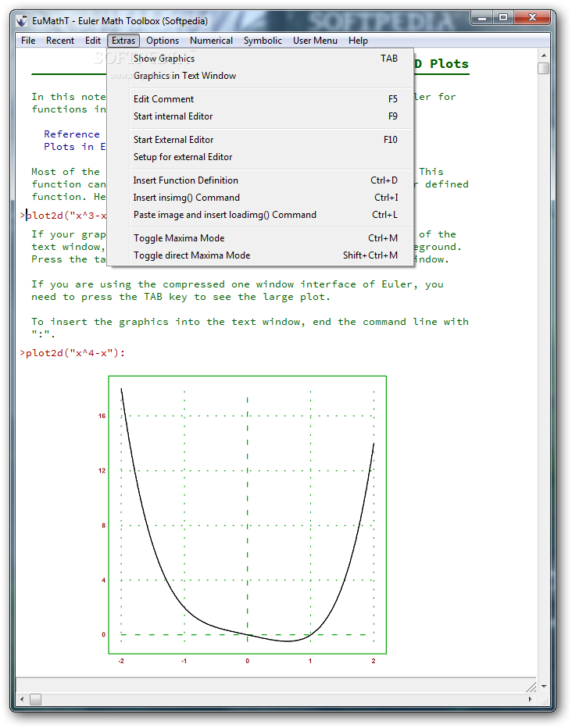Choose Show Graphics from Extras menu

click(260, 59)
